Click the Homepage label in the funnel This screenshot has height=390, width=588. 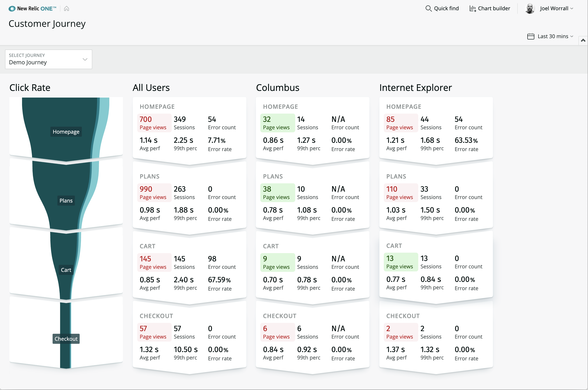point(66,132)
